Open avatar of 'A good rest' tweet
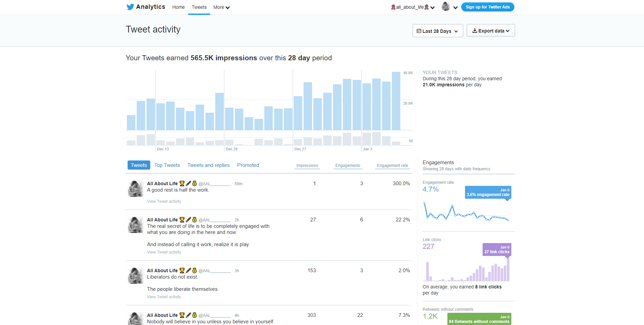This screenshot has height=325, width=644. pyautogui.click(x=135, y=189)
